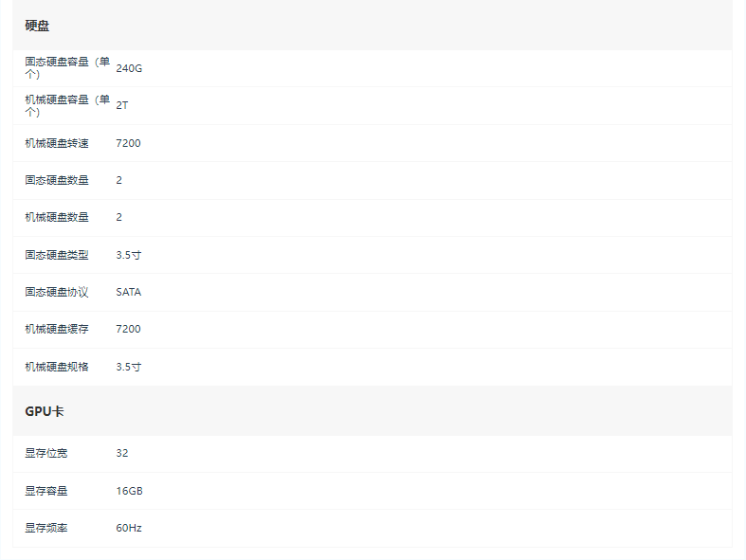The width and height of the screenshot is (746, 560).
Task: Click the 机械硬盘规格 label
Action: click(x=57, y=367)
